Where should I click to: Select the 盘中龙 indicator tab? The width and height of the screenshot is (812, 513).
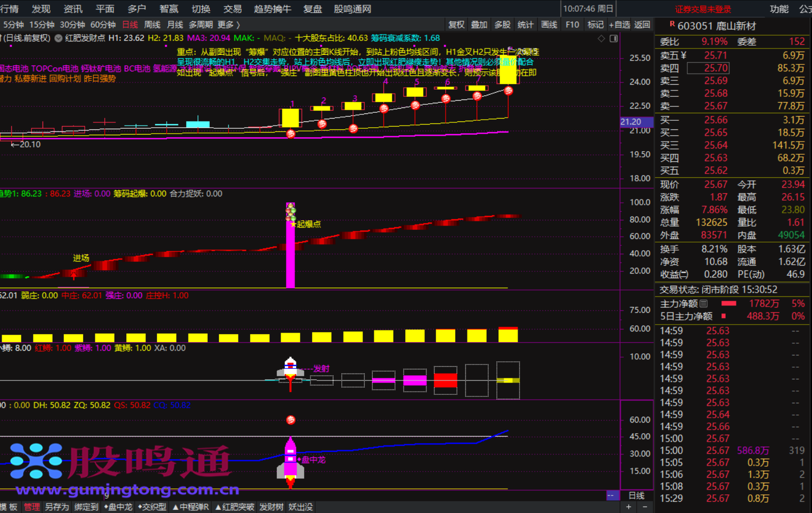tap(118, 507)
